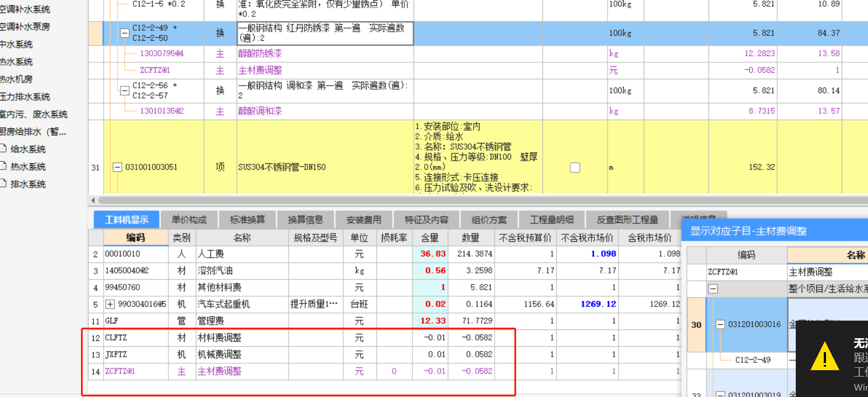Select the JXFTZ code cell

pos(136,354)
